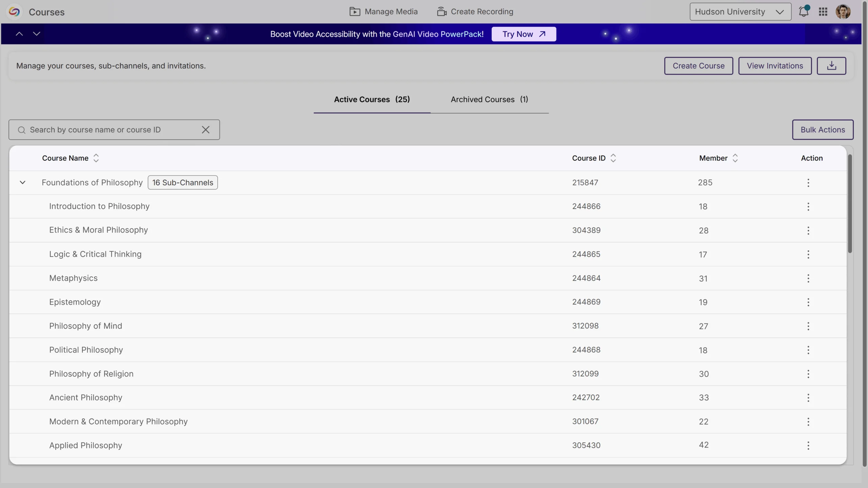This screenshot has height=488, width=868.
Task: Sort the table by Course ID
Action: [613, 158]
